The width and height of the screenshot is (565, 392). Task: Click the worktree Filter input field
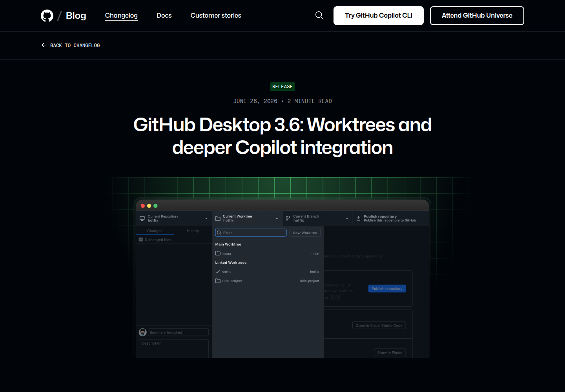pyautogui.click(x=251, y=233)
